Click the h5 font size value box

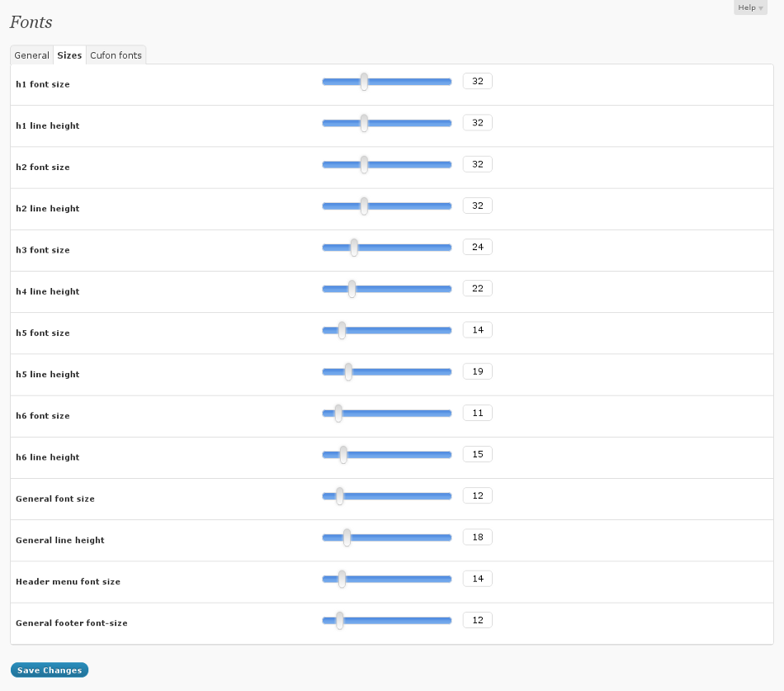coord(477,330)
